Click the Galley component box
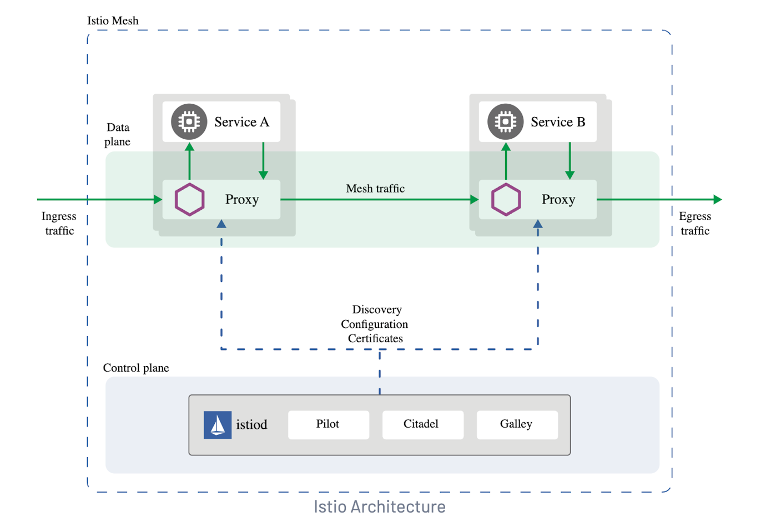766x532 pixels. coord(517,424)
